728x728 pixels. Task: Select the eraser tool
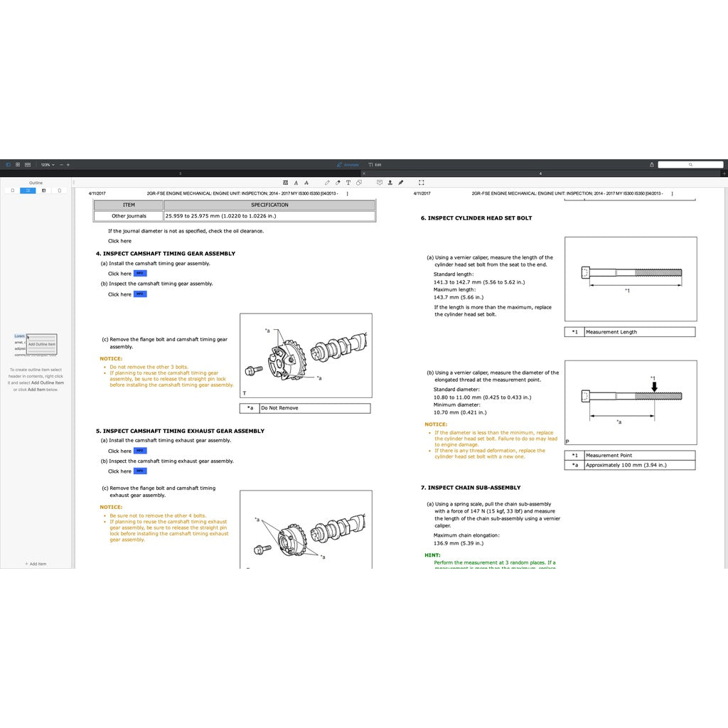click(x=337, y=183)
